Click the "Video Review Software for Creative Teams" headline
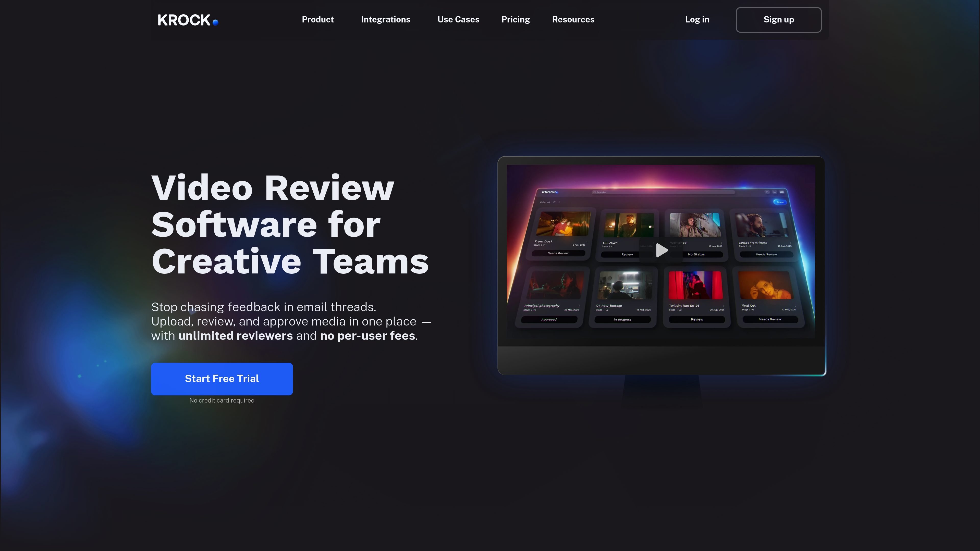 [290, 224]
